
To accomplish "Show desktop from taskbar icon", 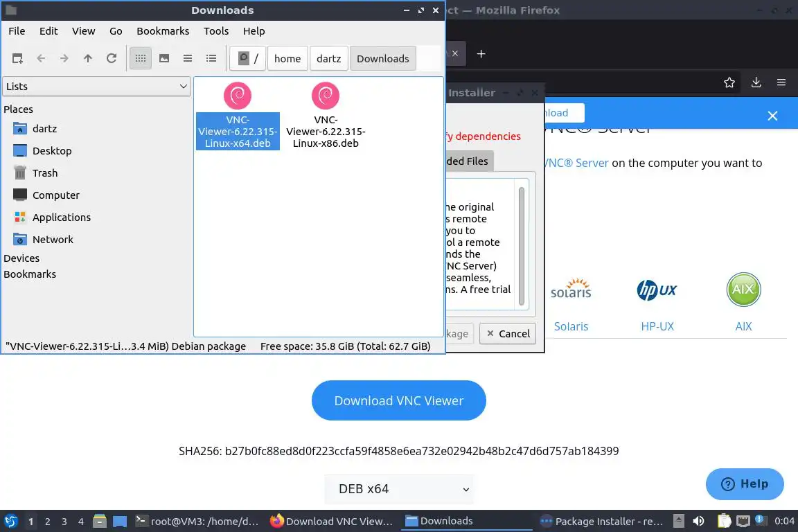I will tap(120, 522).
